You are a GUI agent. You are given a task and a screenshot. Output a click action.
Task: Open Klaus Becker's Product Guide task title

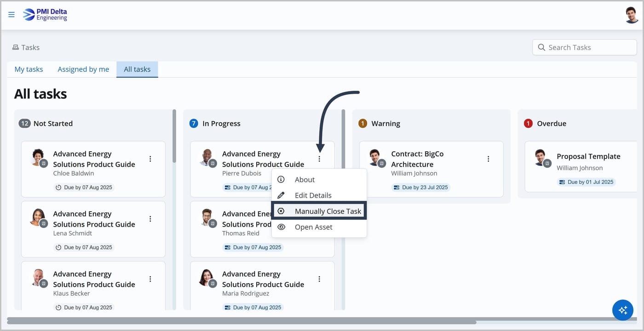point(94,279)
